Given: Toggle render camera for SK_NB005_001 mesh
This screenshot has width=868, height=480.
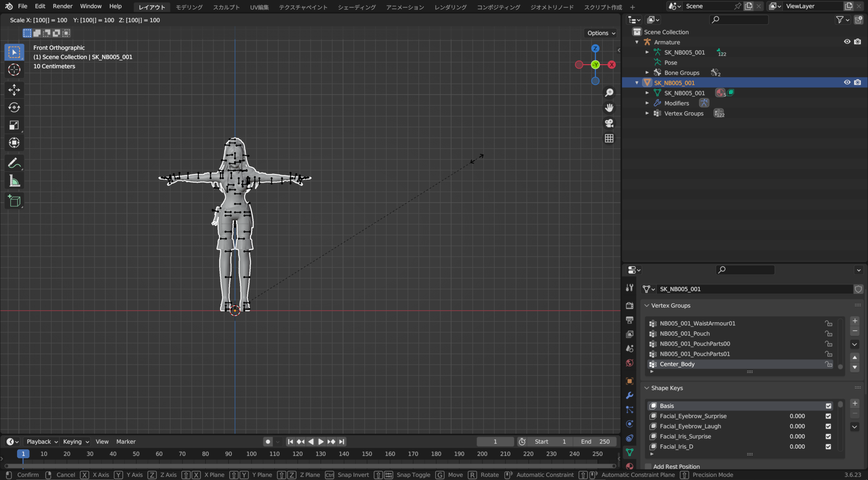Looking at the screenshot, I should (858, 83).
